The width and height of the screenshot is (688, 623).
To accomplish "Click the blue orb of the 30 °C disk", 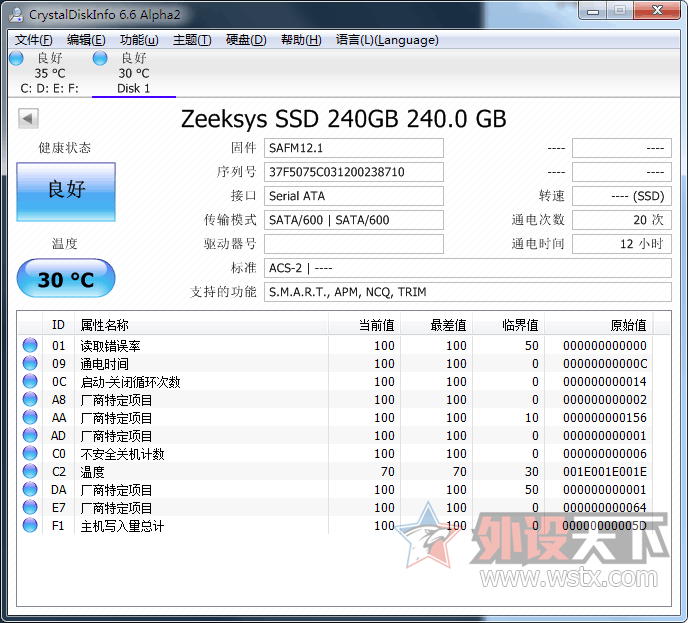I will [100, 58].
